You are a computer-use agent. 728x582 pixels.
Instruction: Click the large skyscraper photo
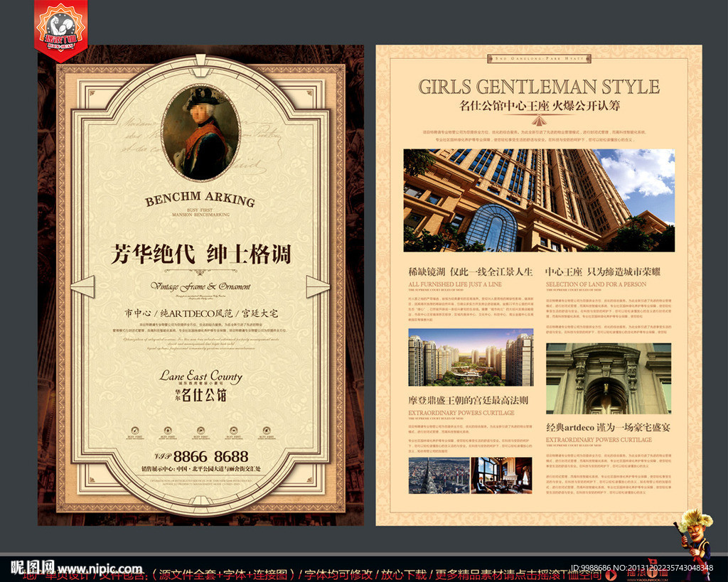(x=539, y=200)
